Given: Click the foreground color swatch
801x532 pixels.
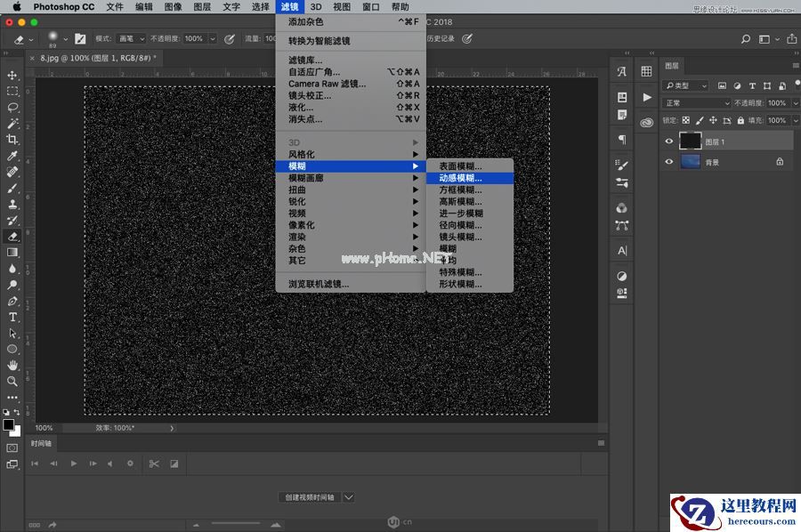Looking at the screenshot, I should pyautogui.click(x=9, y=425).
